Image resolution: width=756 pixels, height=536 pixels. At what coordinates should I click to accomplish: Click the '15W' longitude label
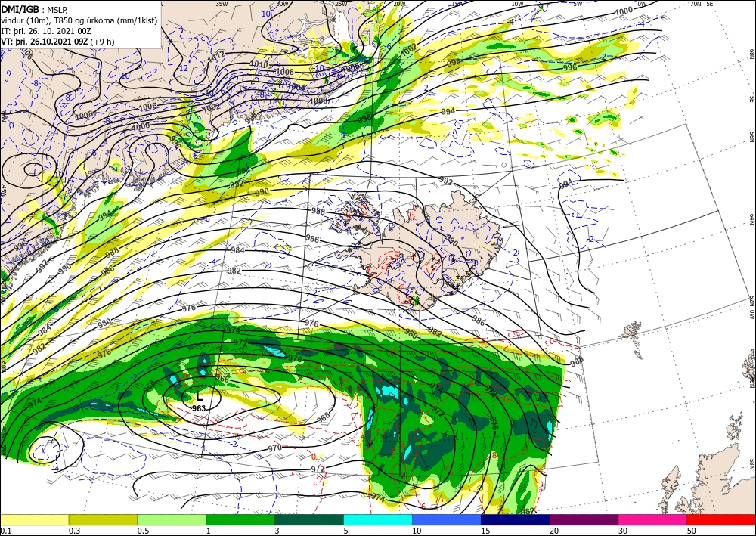(x=457, y=4)
